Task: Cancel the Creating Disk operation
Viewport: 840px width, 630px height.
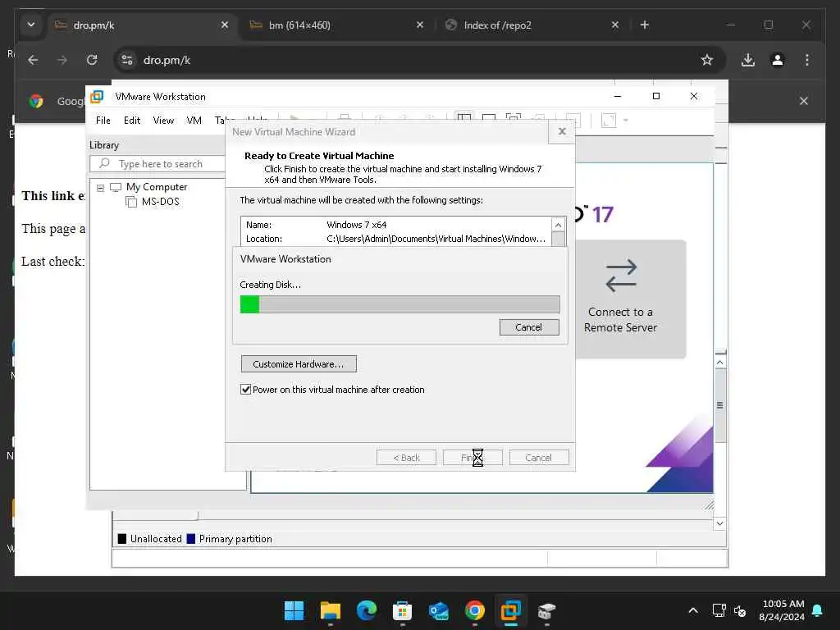Action: point(529,327)
